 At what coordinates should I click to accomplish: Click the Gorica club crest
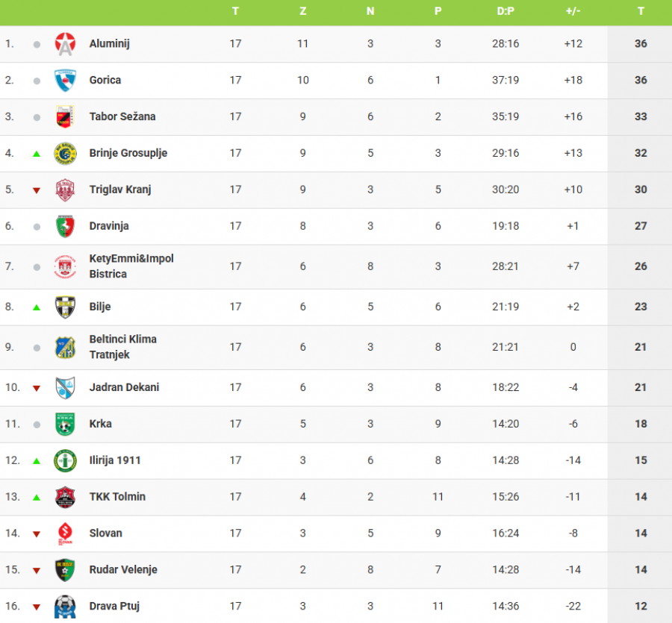coord(65,81)
